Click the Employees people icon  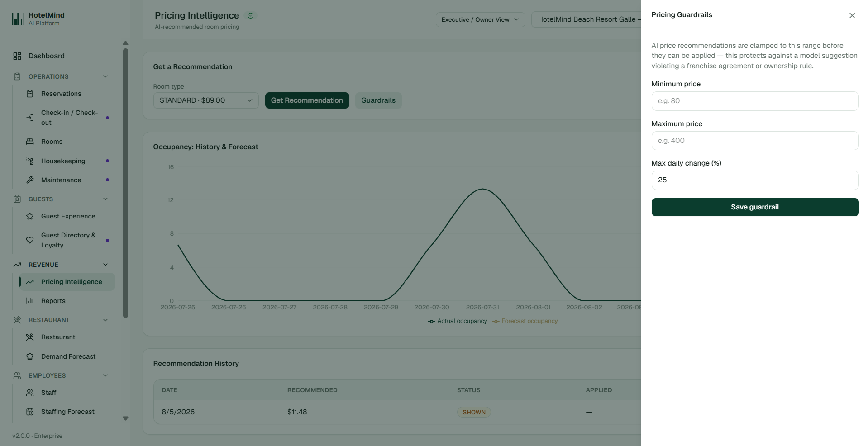tap(17, 375)
